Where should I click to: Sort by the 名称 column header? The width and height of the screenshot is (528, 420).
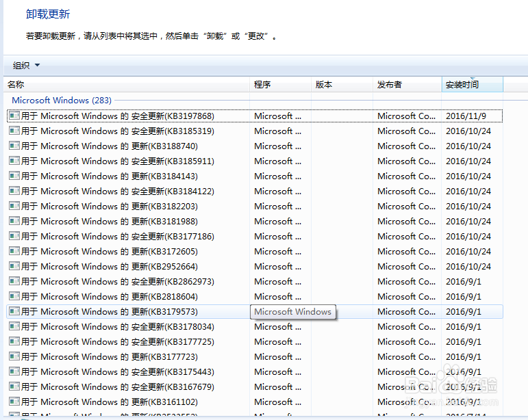(x=126, y=84)
